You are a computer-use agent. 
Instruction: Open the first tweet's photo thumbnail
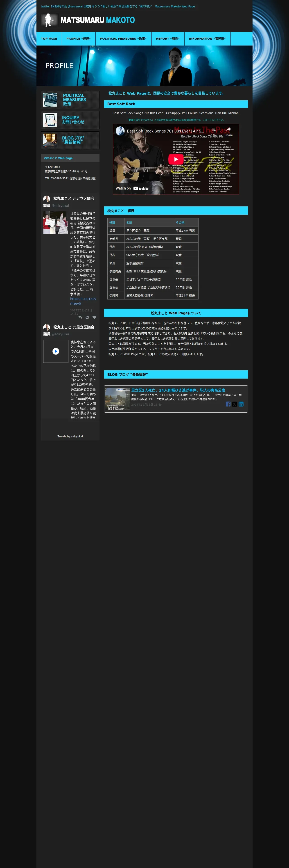click(x=56, y=223)
